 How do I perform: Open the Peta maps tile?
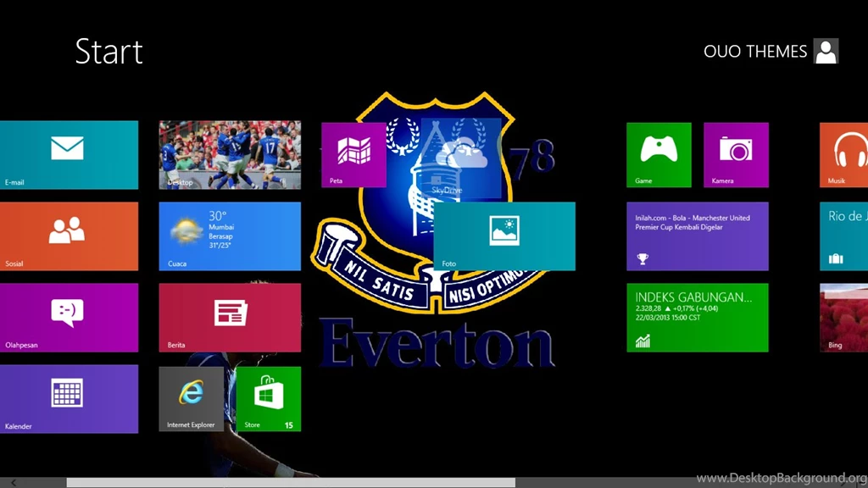353,155
